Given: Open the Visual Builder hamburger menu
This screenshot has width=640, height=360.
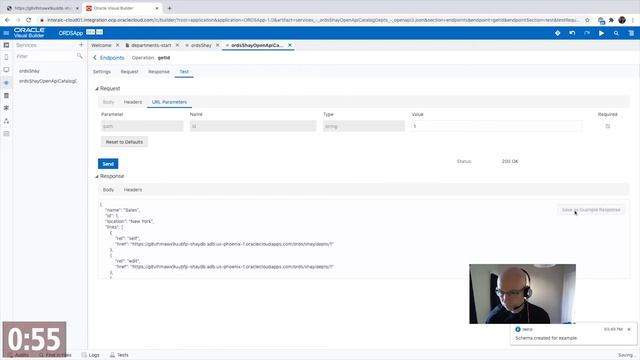Looking at the screenshot, I should point(6,33).
